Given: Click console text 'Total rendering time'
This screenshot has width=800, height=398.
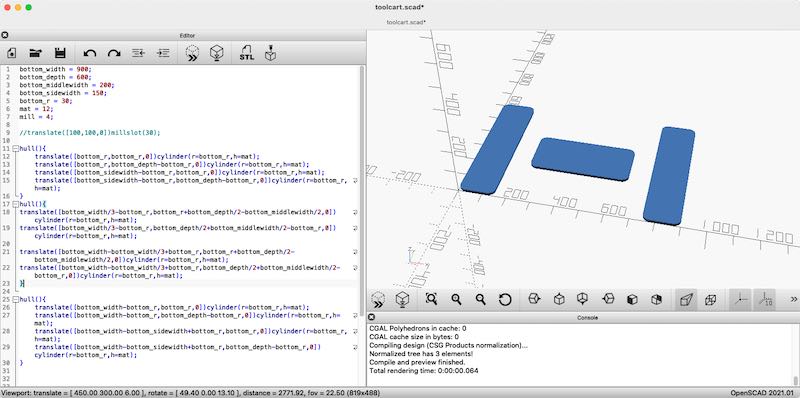Looking at the screenshot, I should (x=402, y=370).
